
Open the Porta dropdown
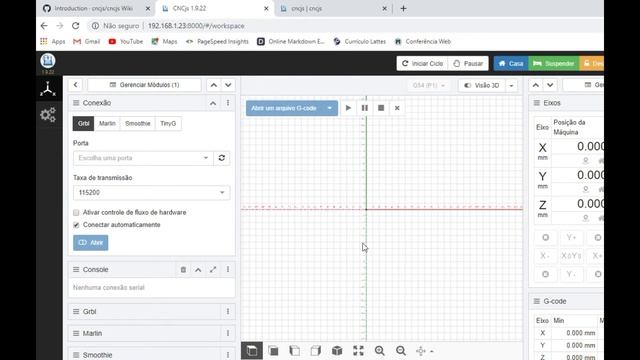click(x=143, y=158)
